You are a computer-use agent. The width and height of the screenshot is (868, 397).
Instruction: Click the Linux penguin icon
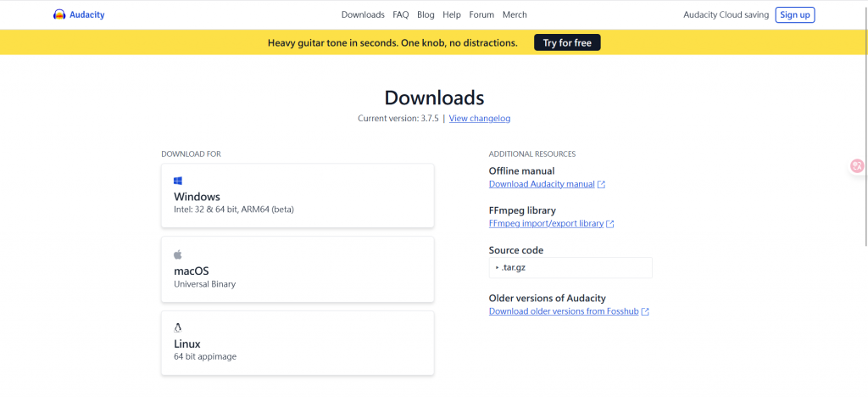coord(178,327)
